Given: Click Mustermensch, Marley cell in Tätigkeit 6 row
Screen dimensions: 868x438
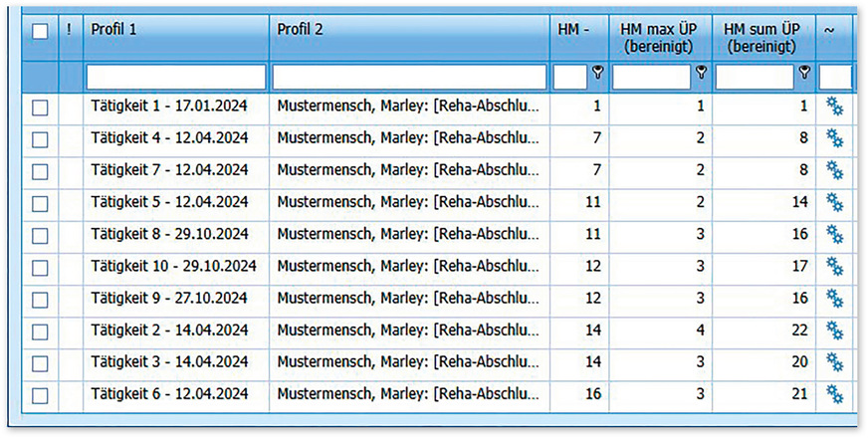Looking at the screenshot, I should [x=410, y=395].
